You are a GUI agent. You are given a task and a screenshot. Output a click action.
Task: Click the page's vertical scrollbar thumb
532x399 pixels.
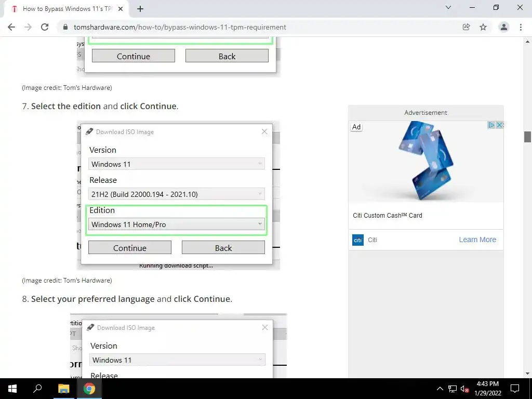click(x=527, y=137)
